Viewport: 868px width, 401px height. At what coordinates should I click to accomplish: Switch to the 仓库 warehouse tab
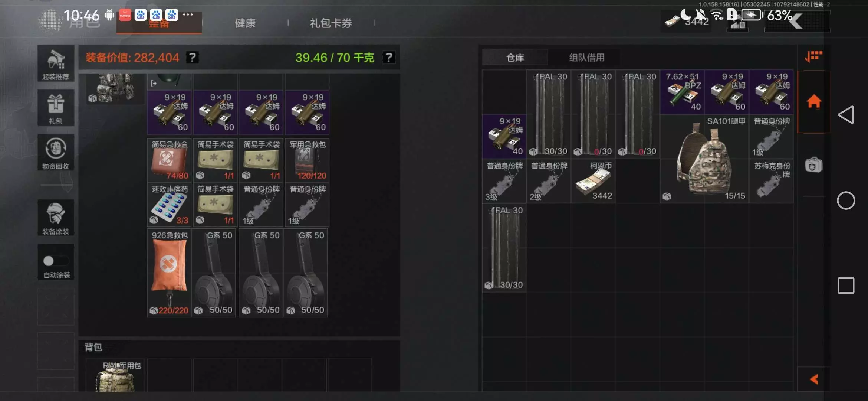pyautogui.click(x=515, y=58)
